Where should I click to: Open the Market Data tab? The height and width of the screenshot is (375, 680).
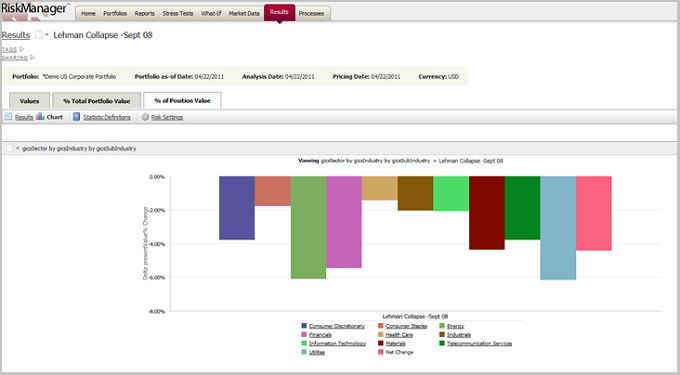click(x=244, y=13)
